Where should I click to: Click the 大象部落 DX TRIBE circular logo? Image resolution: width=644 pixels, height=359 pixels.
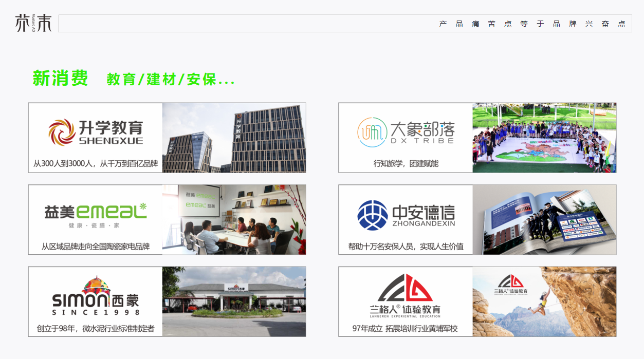372,132
